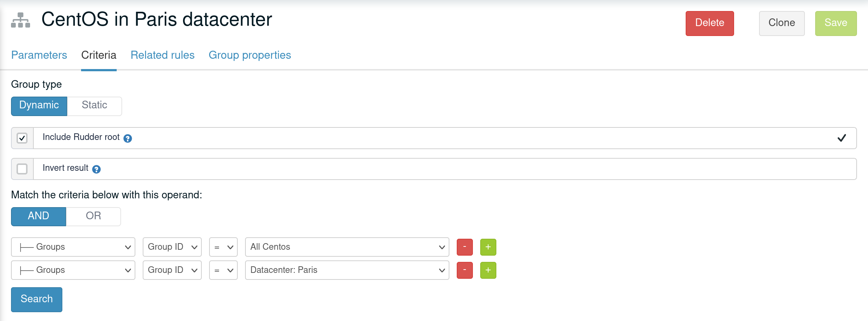Click the checkmark at right of Include Rudder root

pyautogui.click(x=842, y=138)
